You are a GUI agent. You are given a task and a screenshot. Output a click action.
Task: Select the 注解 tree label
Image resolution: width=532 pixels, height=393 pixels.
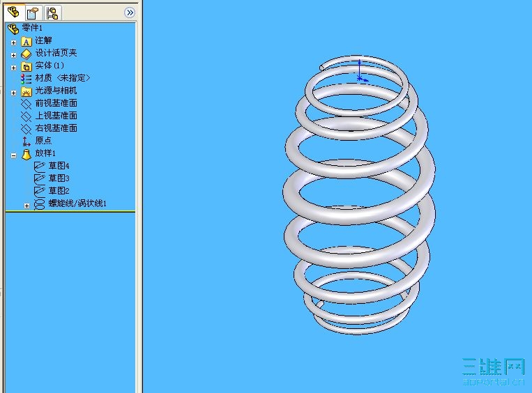pos(44,40)
